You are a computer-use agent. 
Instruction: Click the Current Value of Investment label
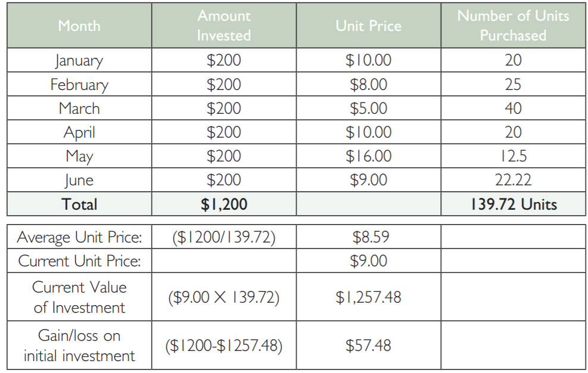tap(79, 297)
